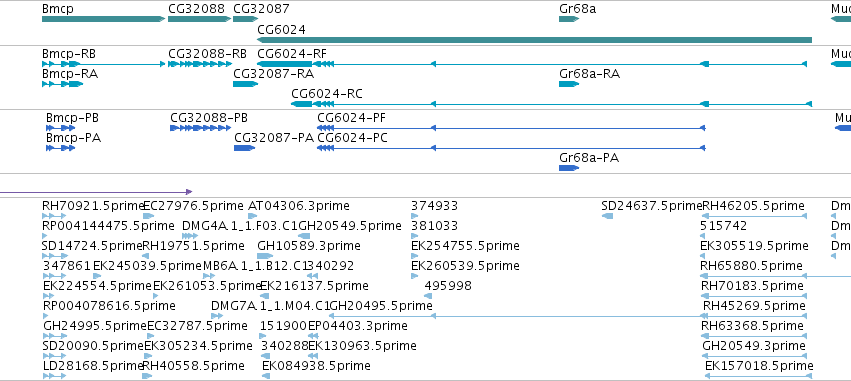Open EST RH45269.5prime
Viewport: 851px width, 381px height.
click(754, 306)
